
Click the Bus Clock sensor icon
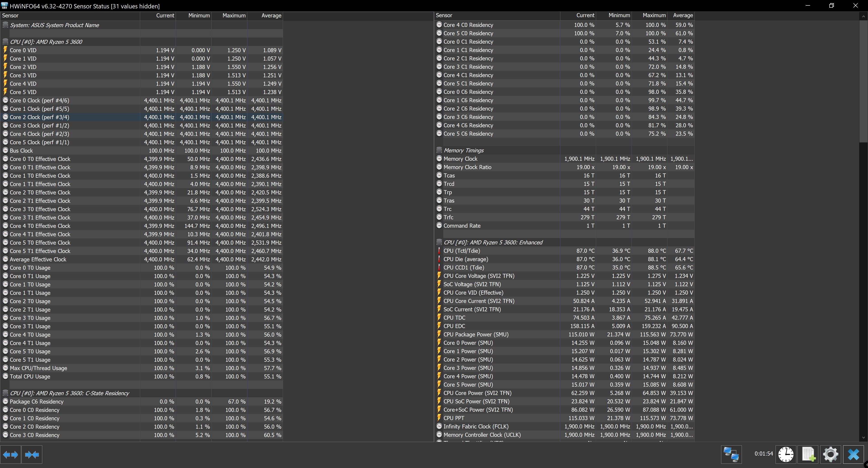point(5,151)
